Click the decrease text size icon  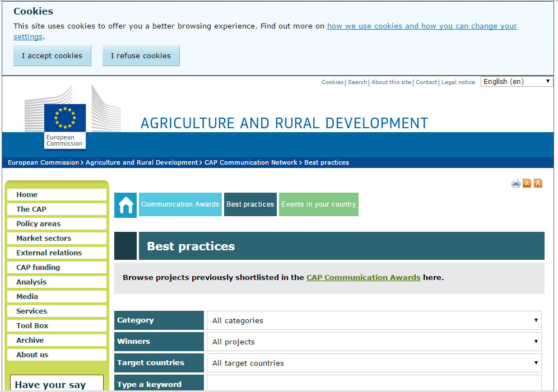527,184
